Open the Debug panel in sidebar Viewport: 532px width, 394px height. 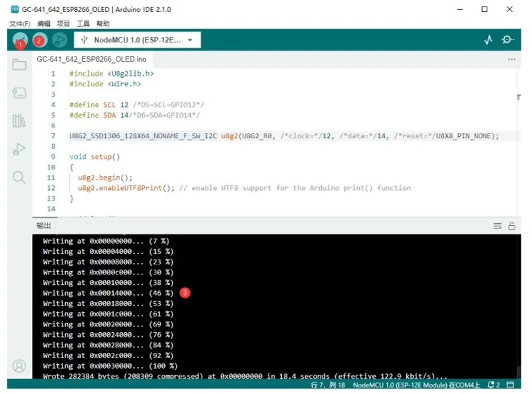coord(19,149)
